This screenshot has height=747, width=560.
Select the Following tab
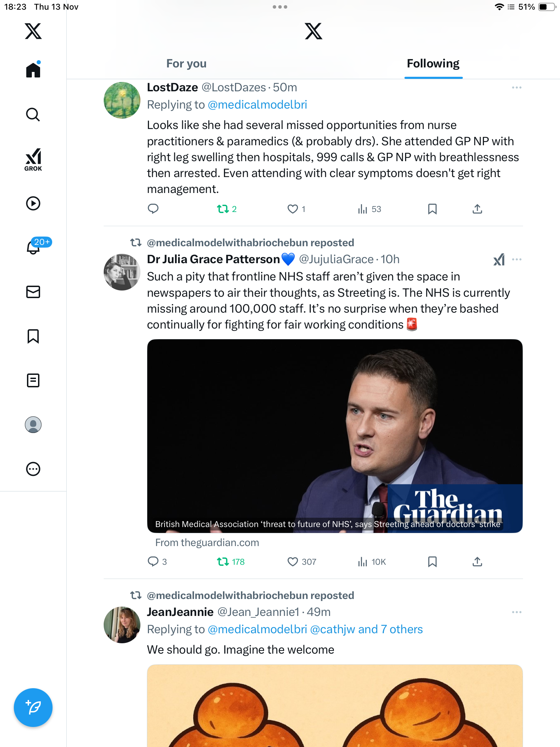[433, 64]
